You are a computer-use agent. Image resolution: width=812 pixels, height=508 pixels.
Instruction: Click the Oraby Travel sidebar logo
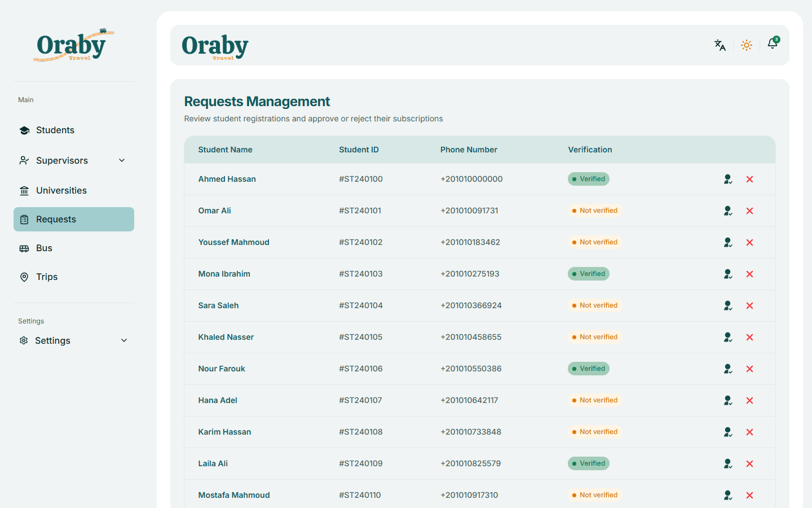pyautogui.click(x=74, y=45)
